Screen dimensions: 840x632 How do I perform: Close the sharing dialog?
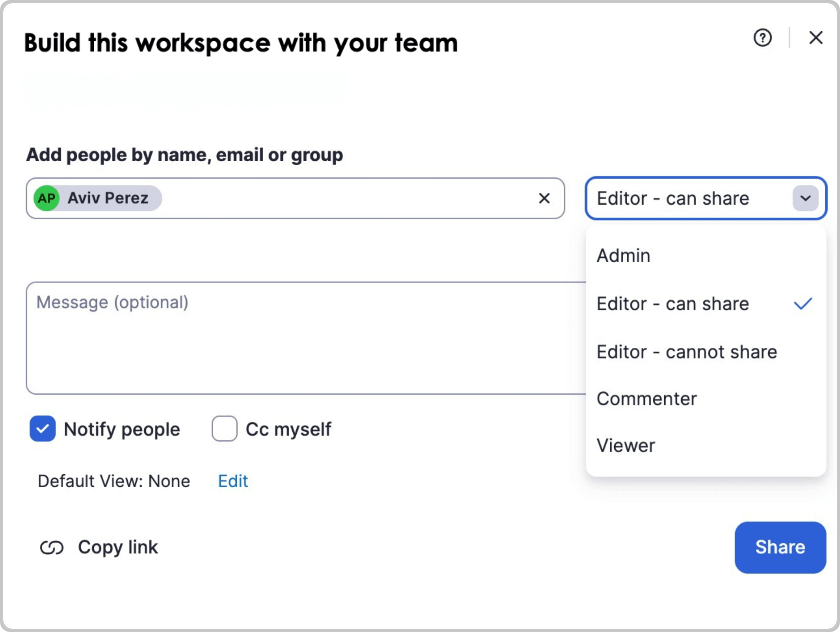pos(816,38)
